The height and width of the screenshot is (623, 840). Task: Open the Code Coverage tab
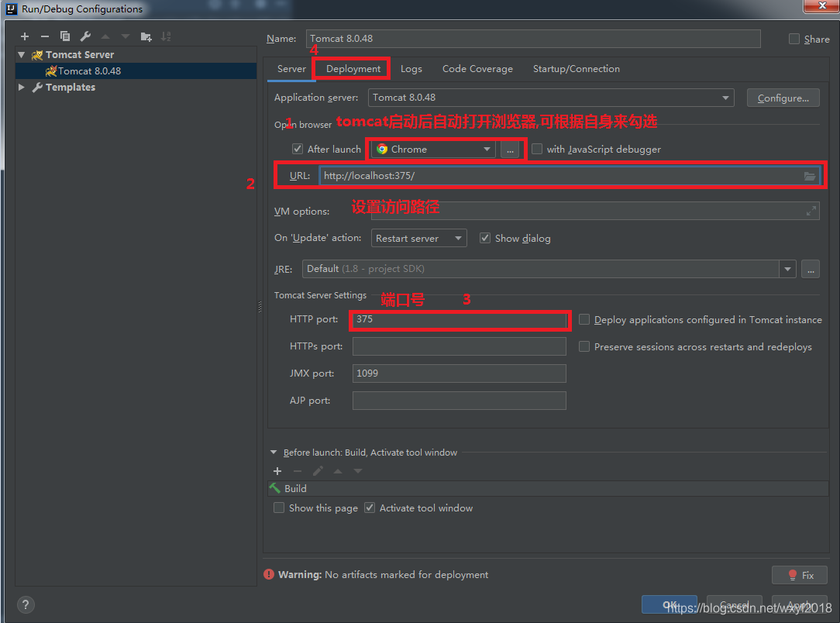[477, 68]
